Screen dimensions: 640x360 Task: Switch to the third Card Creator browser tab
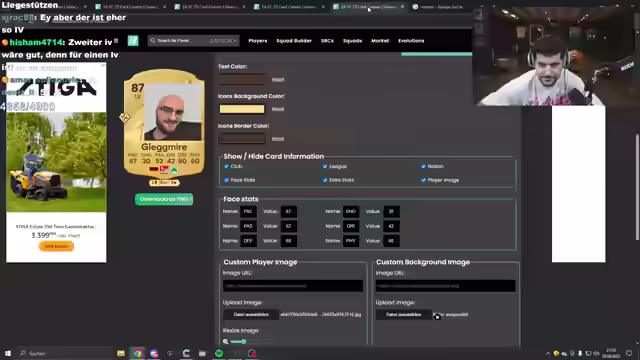(x=288, y=7)
